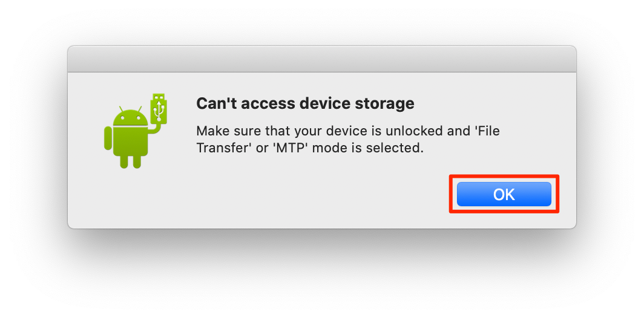Click the green Android robot icon

137,131
